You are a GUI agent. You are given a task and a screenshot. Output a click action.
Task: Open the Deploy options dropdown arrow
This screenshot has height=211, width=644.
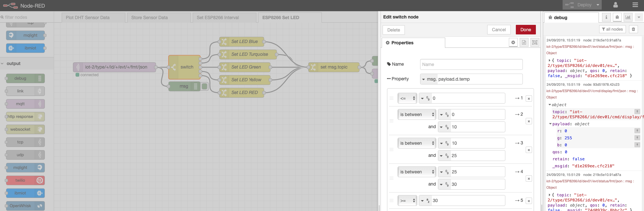coord(598,5)
